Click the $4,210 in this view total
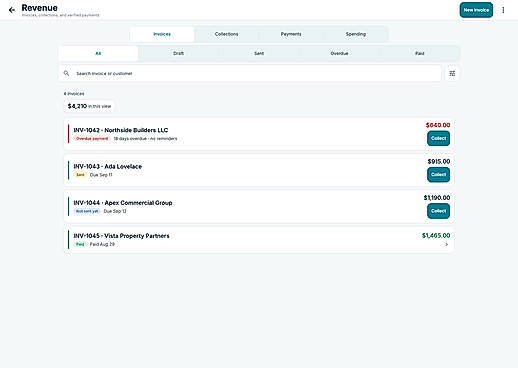Viewport: 518px width, 368px height. pos(89,106)
